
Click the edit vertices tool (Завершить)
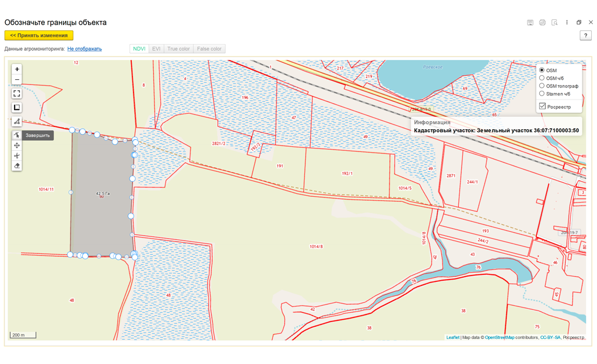17,135
